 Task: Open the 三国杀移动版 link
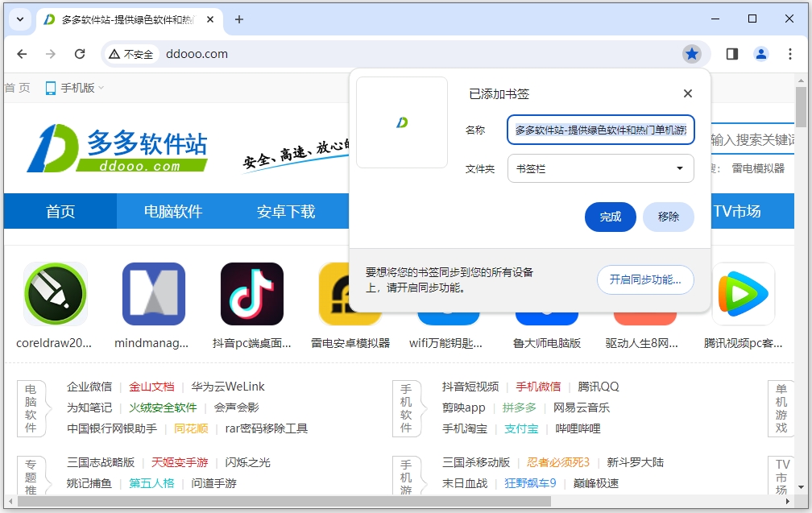click(x=476, y=462)
